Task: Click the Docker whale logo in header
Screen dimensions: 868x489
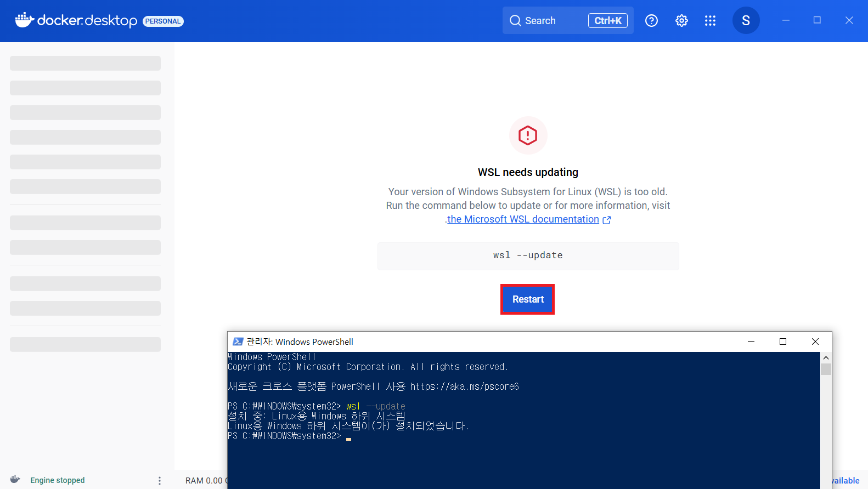Action: coord(25,20)
